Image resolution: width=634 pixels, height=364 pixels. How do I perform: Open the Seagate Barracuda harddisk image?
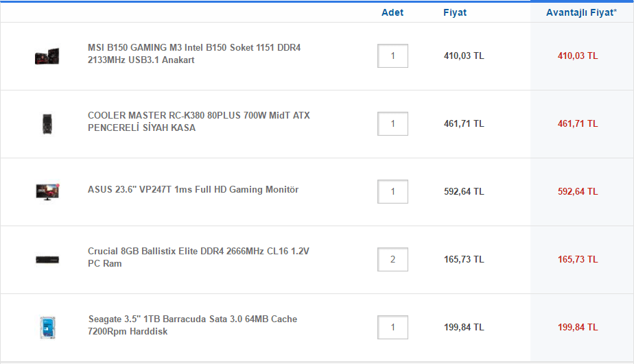(47, 327)
